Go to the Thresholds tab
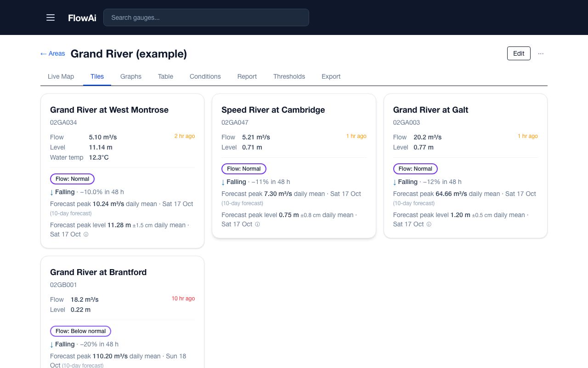Viewport: 588px width, 368px height. 289,76
